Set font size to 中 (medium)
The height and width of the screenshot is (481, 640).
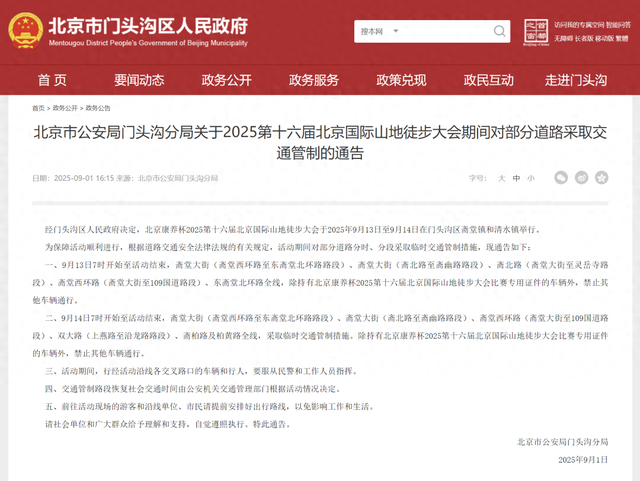point(516,178)
